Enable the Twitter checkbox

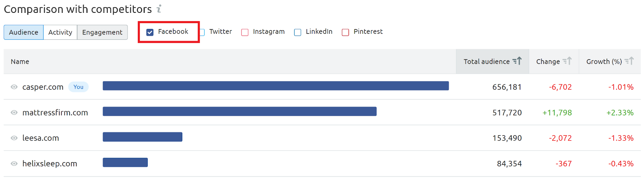tap(202, 32)
